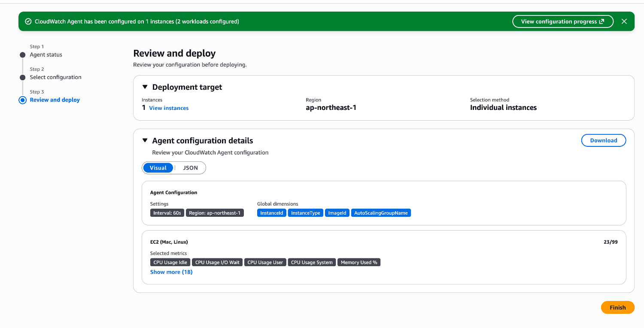
Task: Click the Finish button
Action: coord(617,307)
